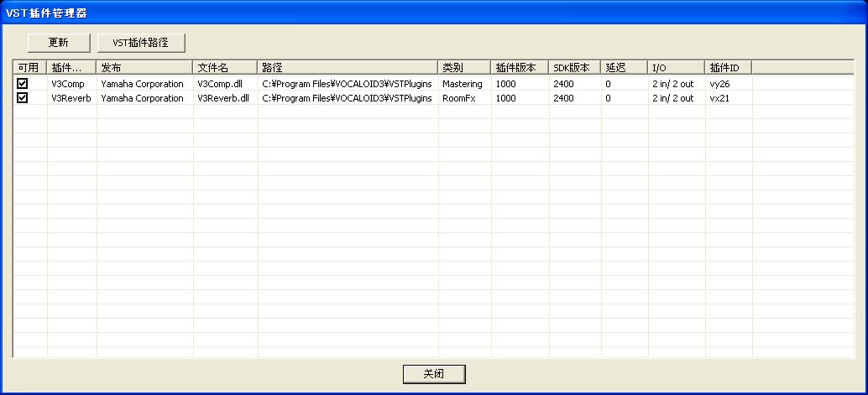Click latency value 0 in V3Comp row
The image size is (868, 395).
click(x=609, y=84)
